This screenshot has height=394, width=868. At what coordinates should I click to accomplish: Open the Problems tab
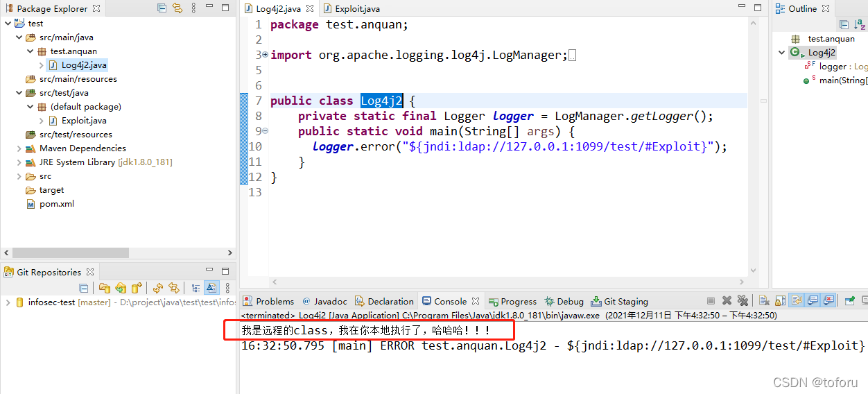[268, 301]
